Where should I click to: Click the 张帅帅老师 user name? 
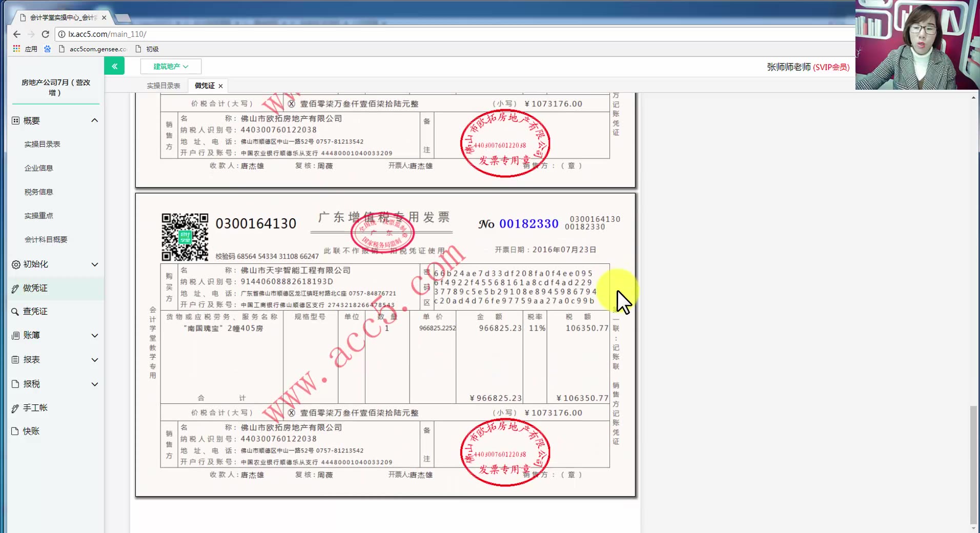click(789, 67)
